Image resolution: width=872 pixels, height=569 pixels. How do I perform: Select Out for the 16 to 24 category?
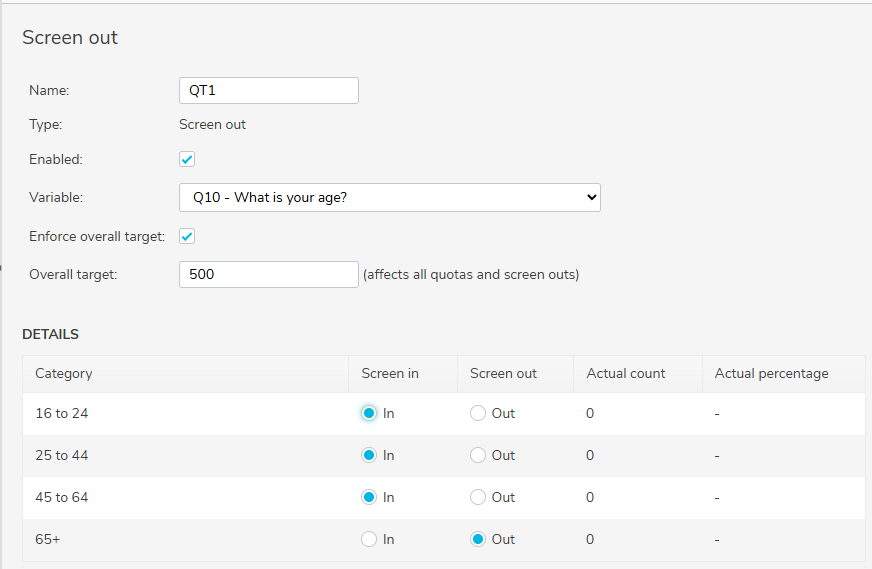pyautogui.click(x=478, y=413)
